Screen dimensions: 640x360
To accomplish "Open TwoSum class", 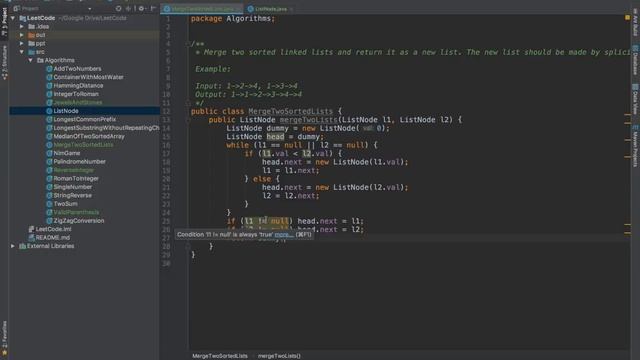I will (x=65, y=204).
